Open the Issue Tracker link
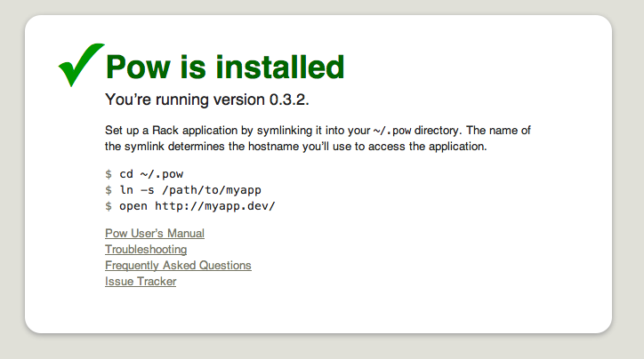 [x=141, y=281]
